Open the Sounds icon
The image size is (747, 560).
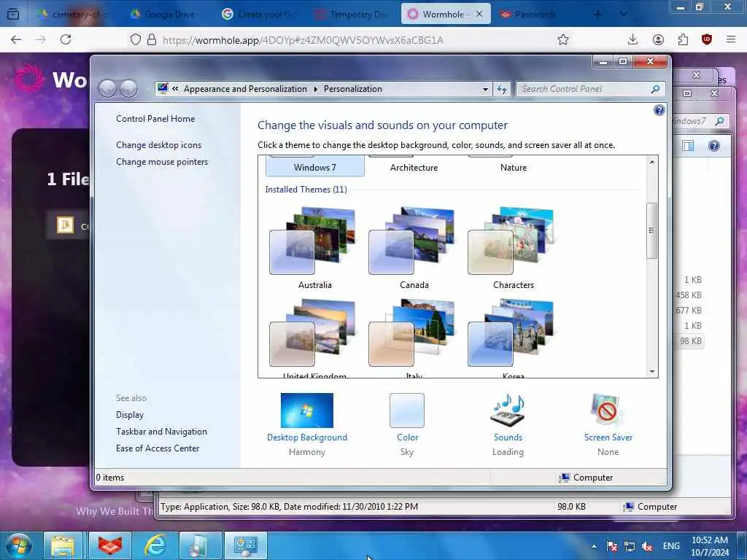pos(508,411)
